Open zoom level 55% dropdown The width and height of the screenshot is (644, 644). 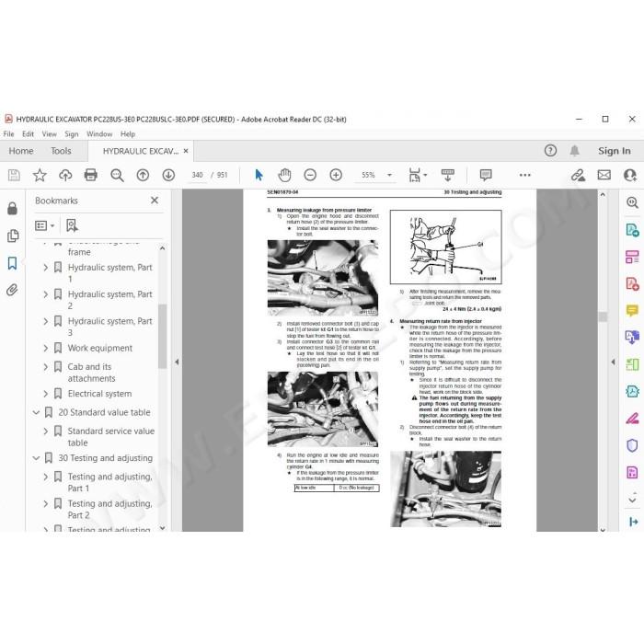tap(389, 176)
